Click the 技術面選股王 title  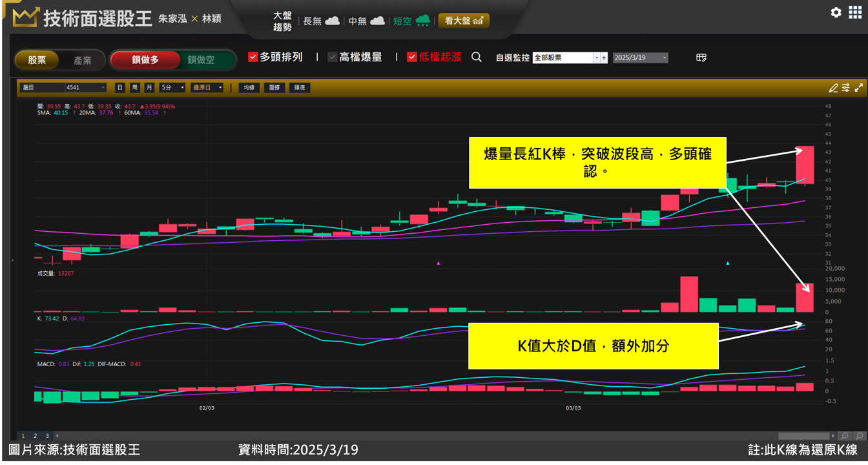(98, 18)
